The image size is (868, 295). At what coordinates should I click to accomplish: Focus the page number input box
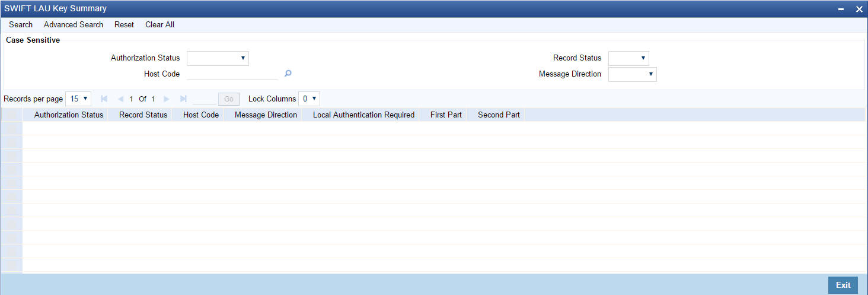[205, 99]
